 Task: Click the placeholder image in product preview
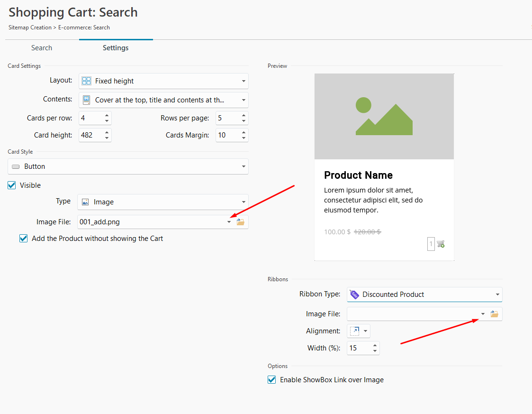pos(384,117)
